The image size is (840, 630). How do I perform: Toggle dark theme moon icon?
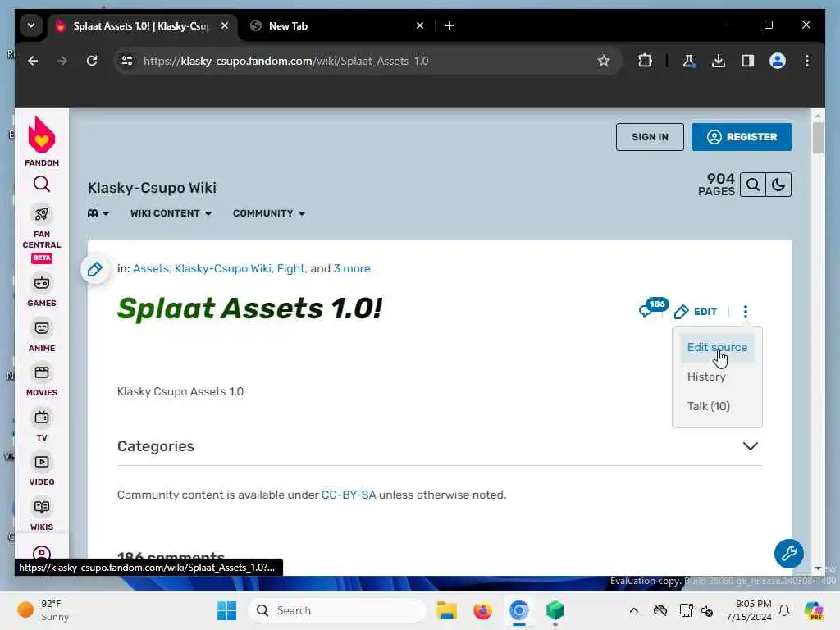(778, 185)
